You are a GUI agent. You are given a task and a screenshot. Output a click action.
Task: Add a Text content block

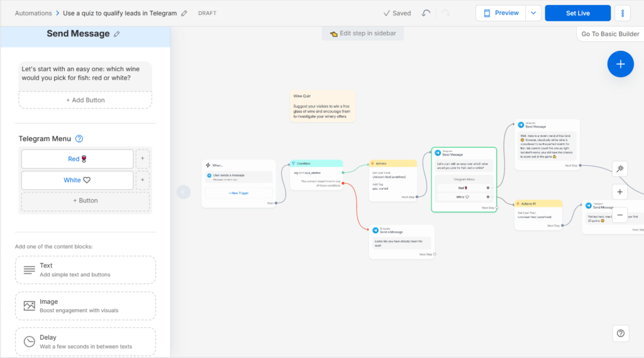(x=86, y=270)
